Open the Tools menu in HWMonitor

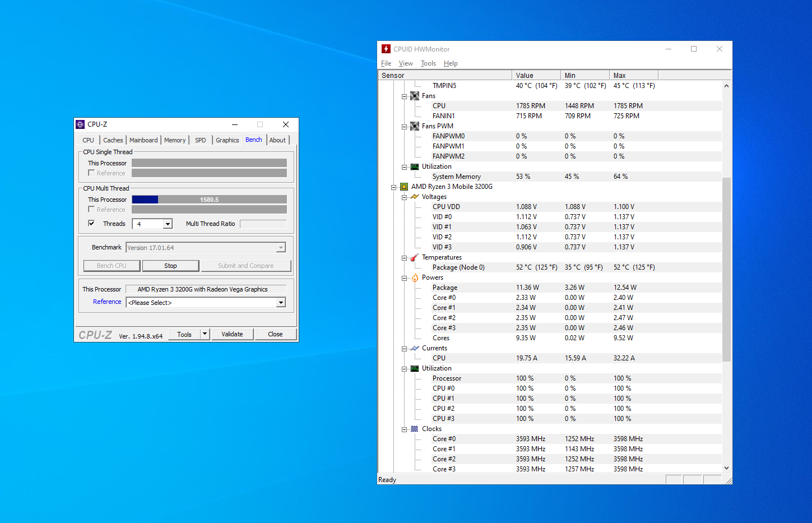click(428, 63)
